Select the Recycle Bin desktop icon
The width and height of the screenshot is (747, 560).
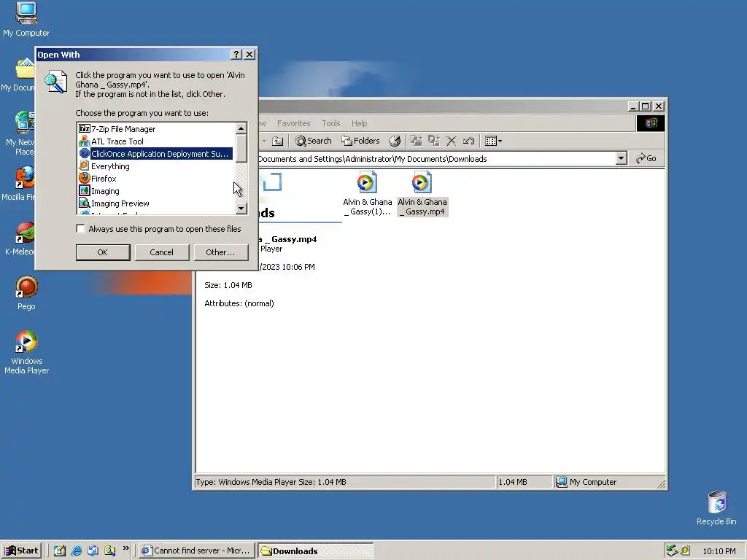click(x=716, y=508)
